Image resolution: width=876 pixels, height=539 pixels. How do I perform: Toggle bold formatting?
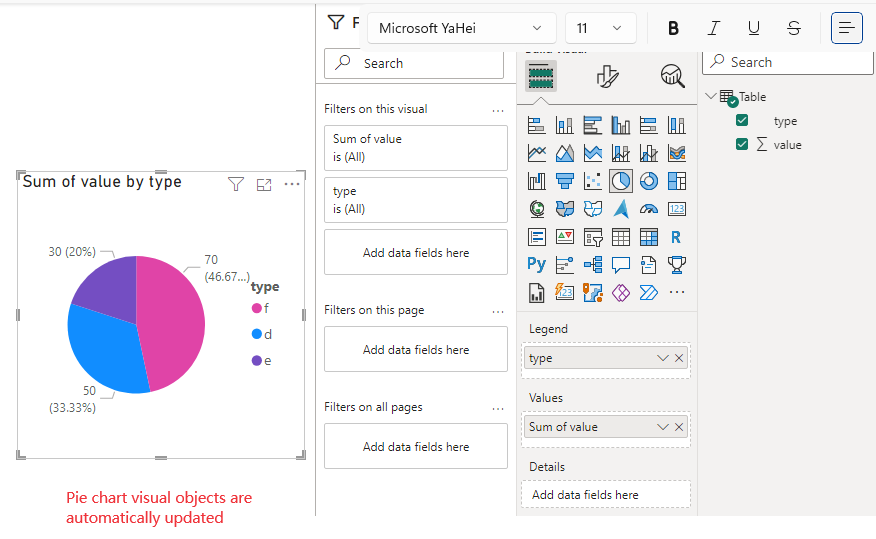(x=673, y=28)
